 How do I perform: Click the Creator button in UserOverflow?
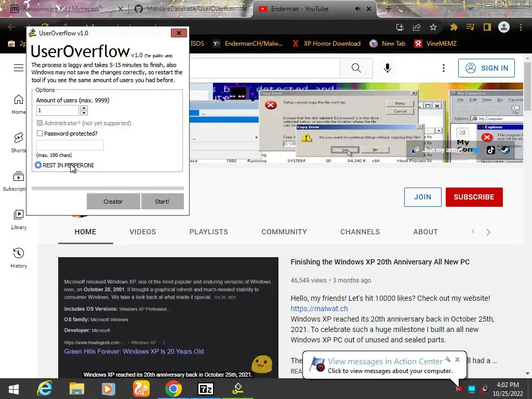[113, 201]
